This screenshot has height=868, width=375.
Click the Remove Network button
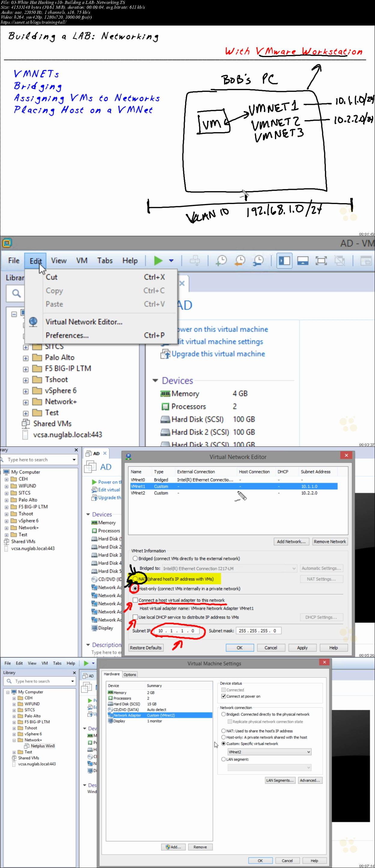coord(330,541)
